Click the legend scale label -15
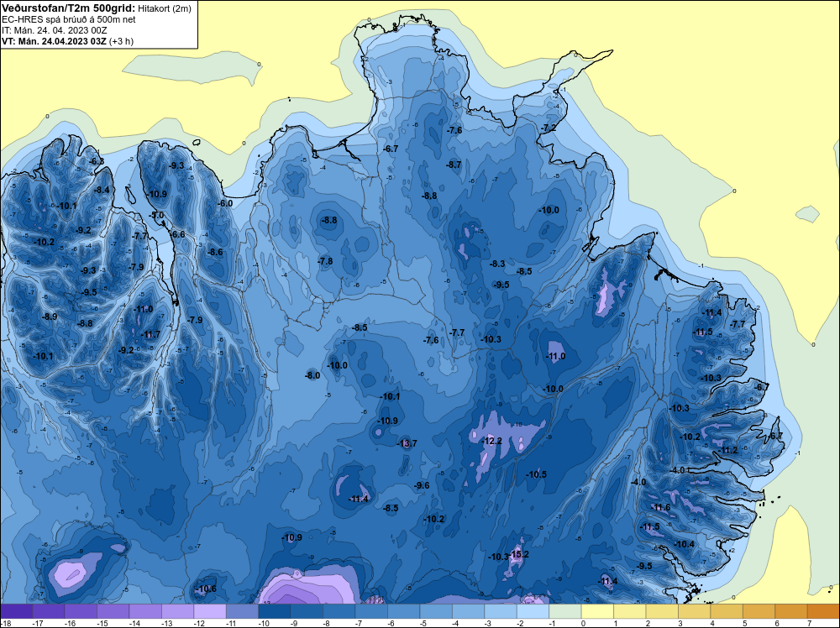 [102, 623]
